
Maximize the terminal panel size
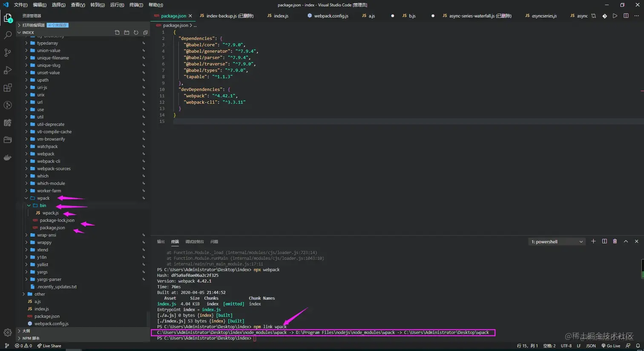pyautogui.click(x=626, y=241)
